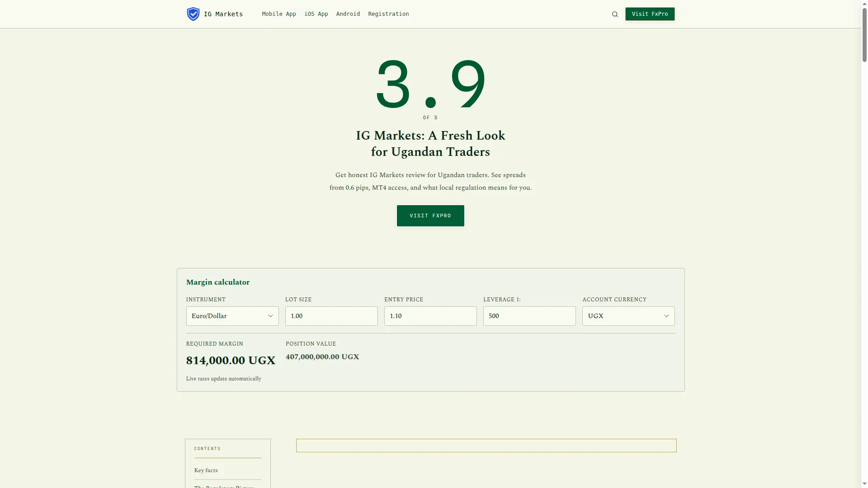Expand the Instrument Euro/Dollar dropdown
868x488 pixels.
tap(232, 316)
